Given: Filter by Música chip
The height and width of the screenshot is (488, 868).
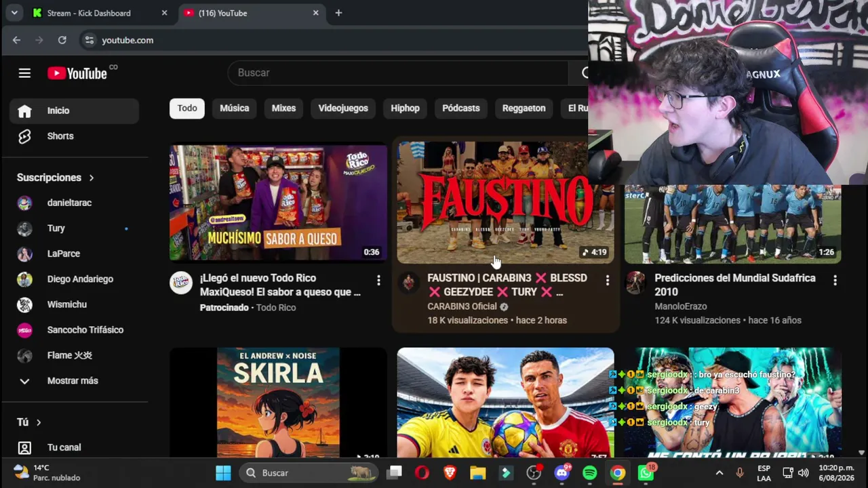Looking at the screenshot, I should point(235,108).
